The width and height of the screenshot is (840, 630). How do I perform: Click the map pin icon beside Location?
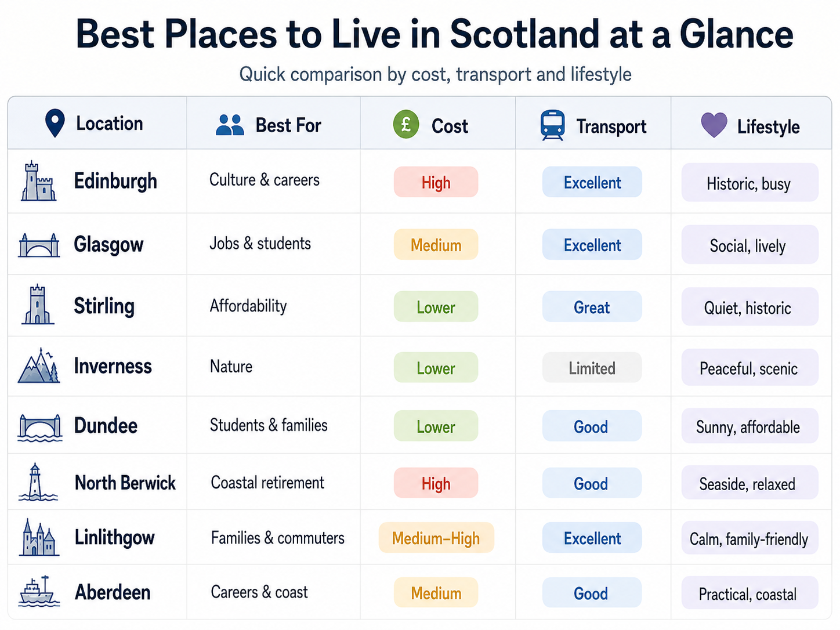55,123
